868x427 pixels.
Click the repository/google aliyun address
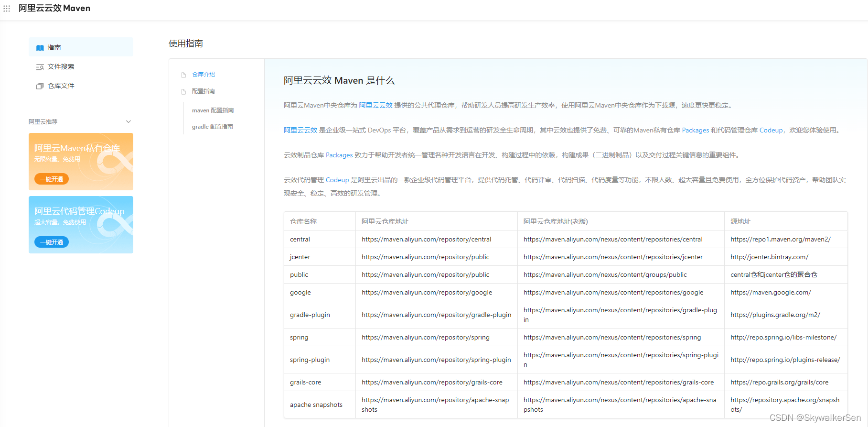[x=427, y=292]
